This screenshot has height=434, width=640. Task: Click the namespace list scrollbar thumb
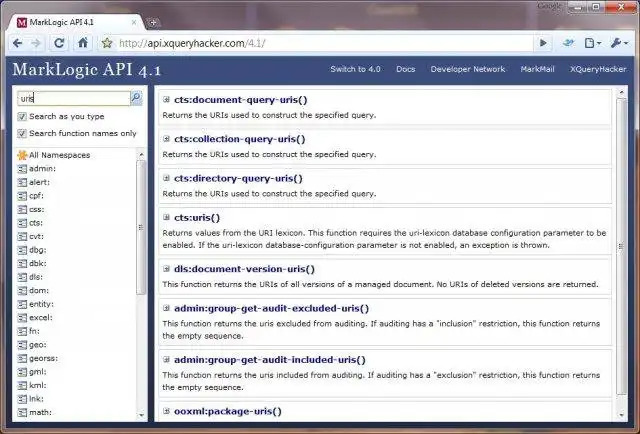pos(141,227)
